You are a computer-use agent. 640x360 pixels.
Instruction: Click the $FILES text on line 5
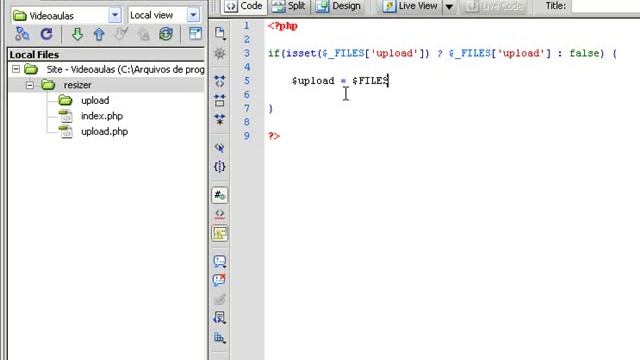370,81
